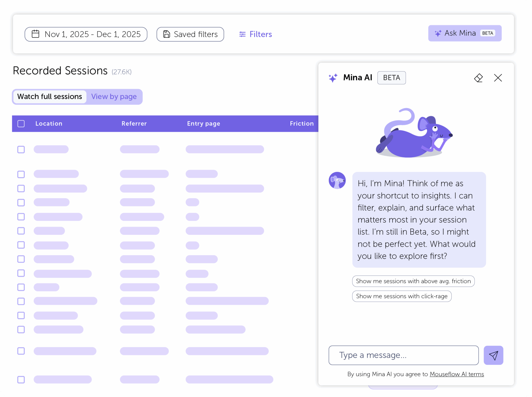Toggle select-all checkbox in table header
The image size is (532, 397).
(21, 124)
